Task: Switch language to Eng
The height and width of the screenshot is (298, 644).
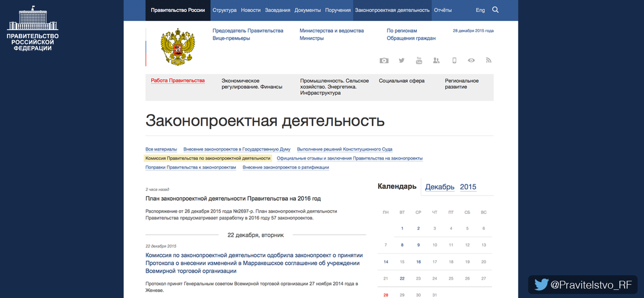Action: coord(480,10)
